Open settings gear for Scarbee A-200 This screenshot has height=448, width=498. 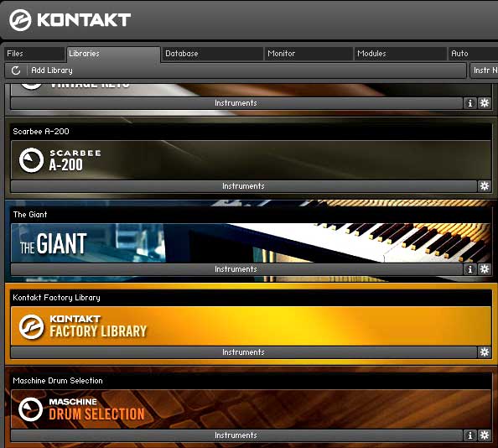485,186
